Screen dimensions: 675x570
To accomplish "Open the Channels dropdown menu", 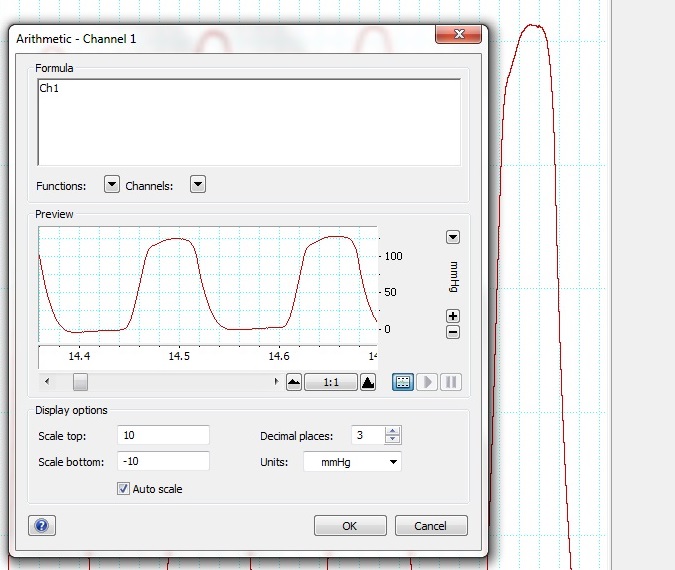I will 198,185.
